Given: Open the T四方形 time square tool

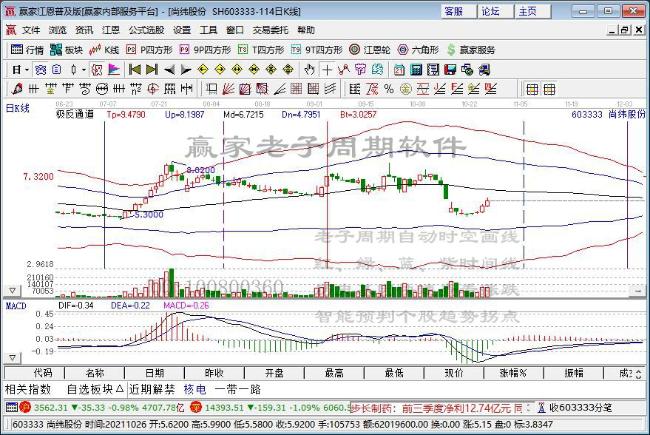Looking at the screenshot, I should pyautogui.click(x=261, y=50).
